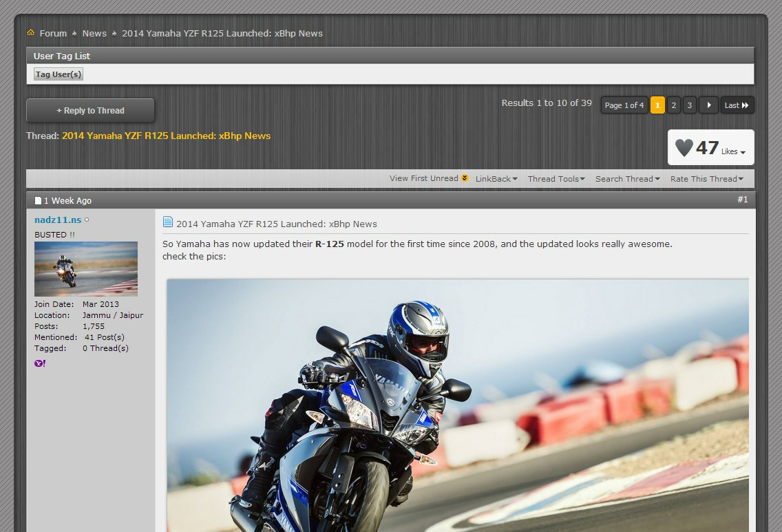This screenshot has width=782, height=532.
Task: Click the 1 Week Ago post status icon
Action: (x=38, y=200)
